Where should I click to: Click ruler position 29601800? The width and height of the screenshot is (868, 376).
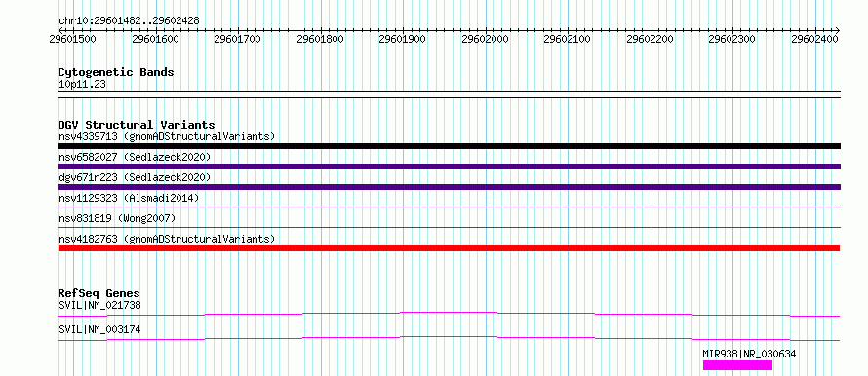(x=321, y=39)
